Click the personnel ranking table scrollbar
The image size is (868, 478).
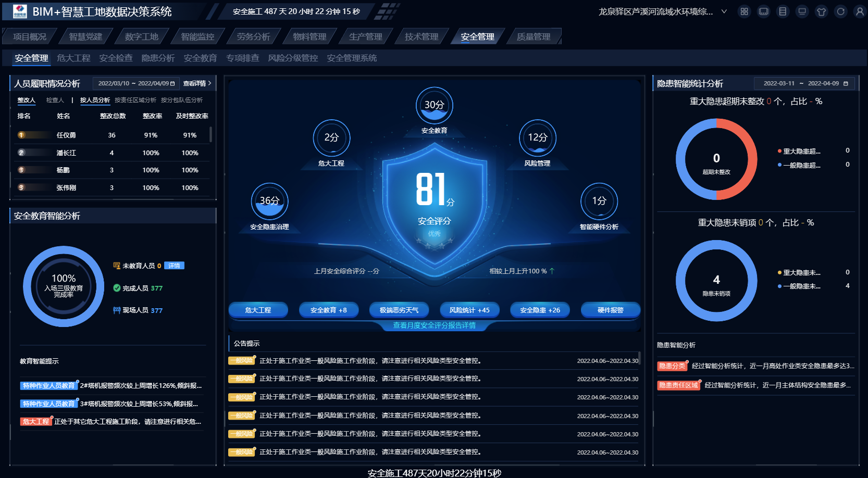[210, 134]
